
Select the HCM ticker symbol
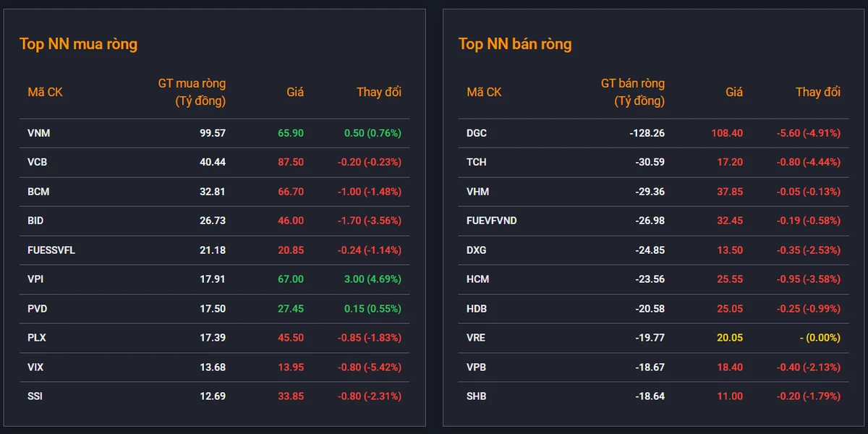[x=477, y=279]
